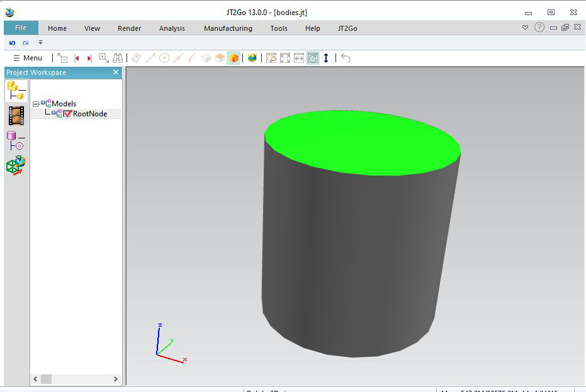Open the quick access toolbar customize dropdown
586x392 pixels.
click(40, 43)
